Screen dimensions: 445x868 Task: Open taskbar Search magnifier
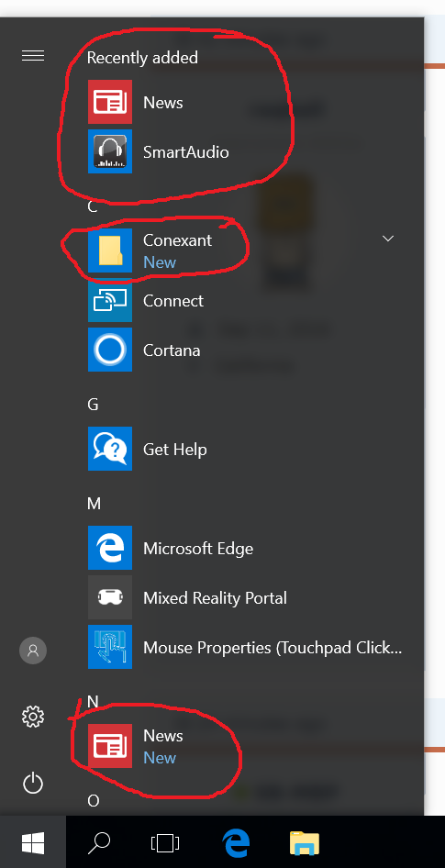click(100, 843)
